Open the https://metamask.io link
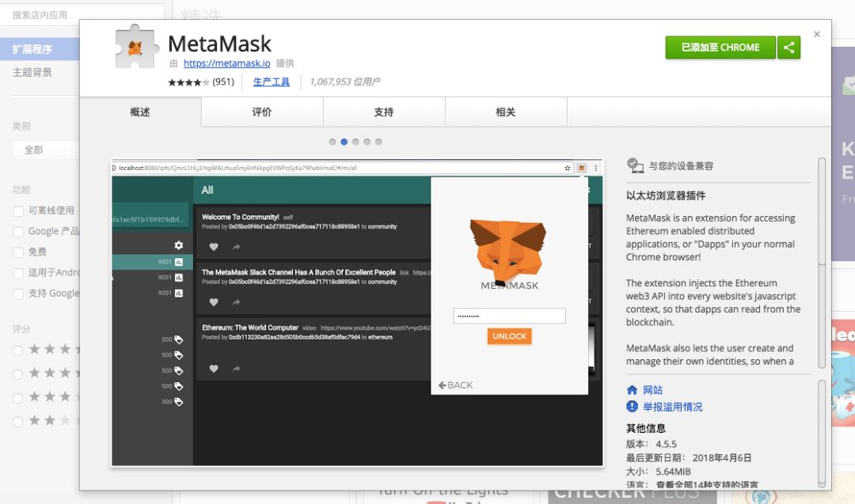The width and height of the screenshot is (855, 504). tap(227, 63)
